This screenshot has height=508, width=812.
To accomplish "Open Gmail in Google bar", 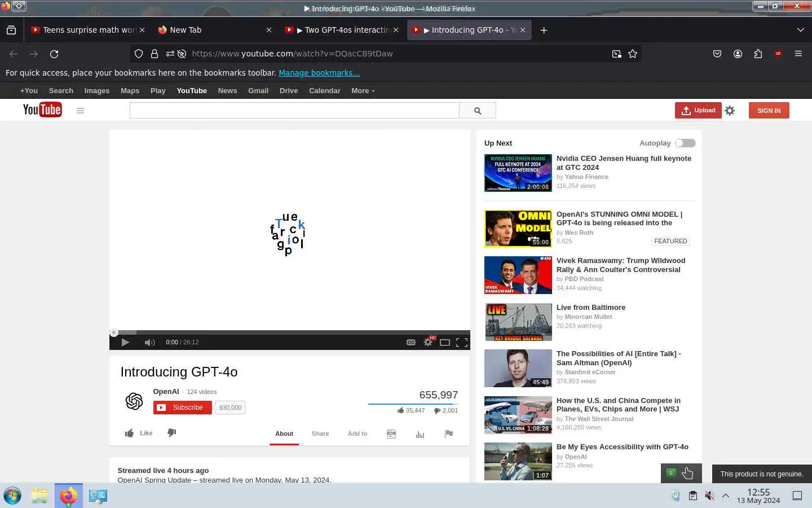I will (258, 90).
